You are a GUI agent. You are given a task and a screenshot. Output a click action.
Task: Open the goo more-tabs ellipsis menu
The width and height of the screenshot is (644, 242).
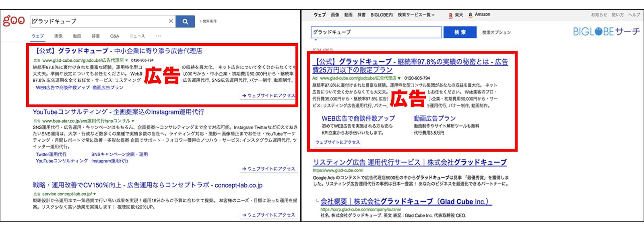159,36
